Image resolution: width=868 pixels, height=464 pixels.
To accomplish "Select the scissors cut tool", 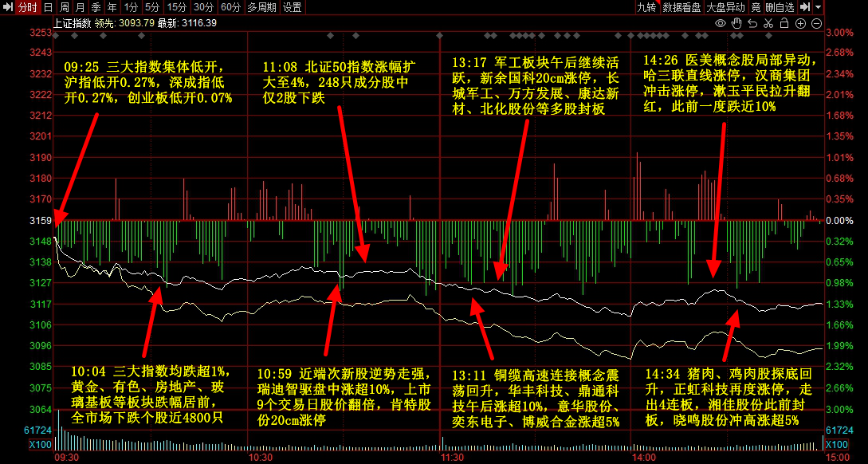I will pyautogui.click(x=769, y=23).
